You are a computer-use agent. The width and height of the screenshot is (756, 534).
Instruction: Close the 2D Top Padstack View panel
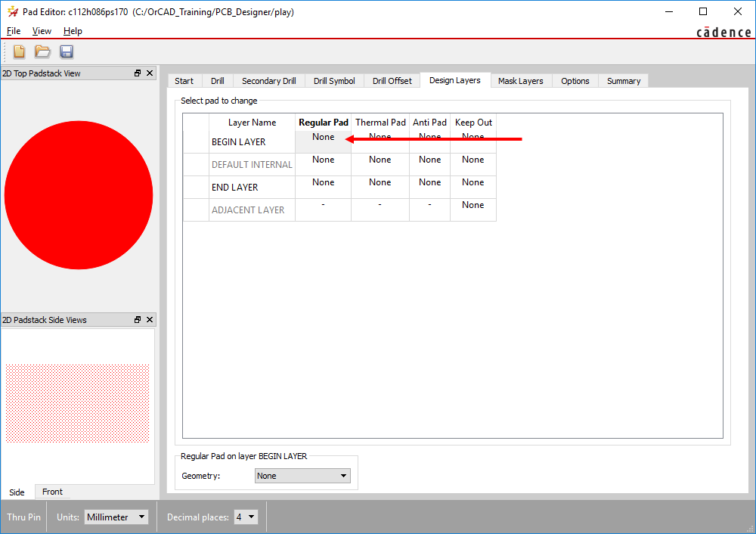click(150, 73)
